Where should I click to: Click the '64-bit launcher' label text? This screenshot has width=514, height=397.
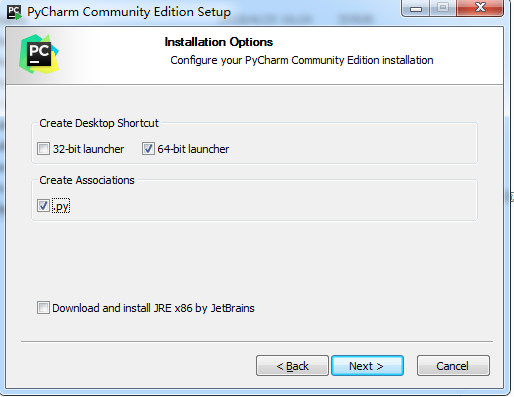193,149
